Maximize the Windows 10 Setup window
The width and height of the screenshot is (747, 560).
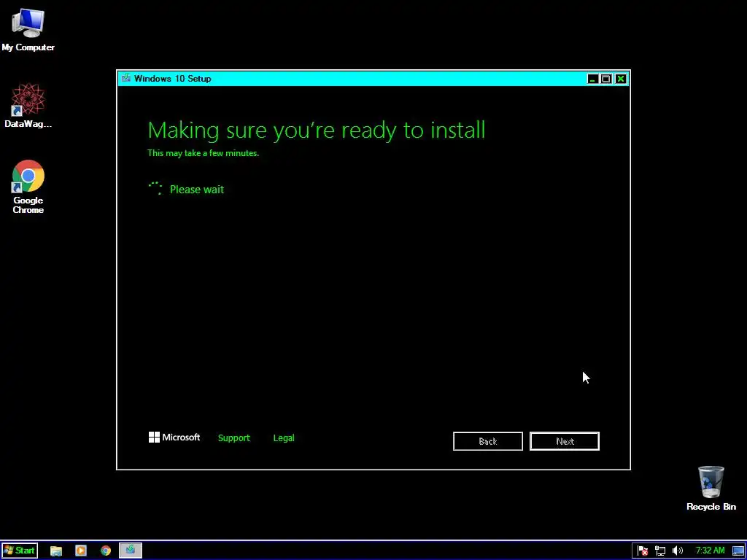(606, 79)
